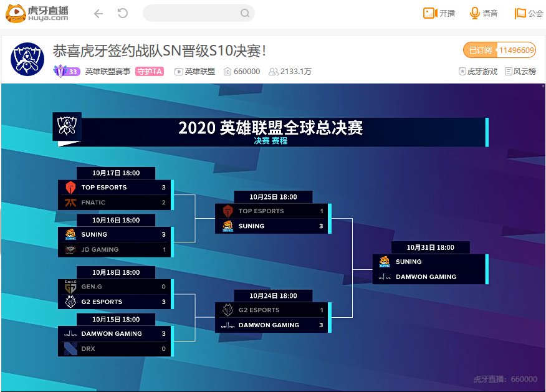Open 开播 start broadcast
546x392 pixels.
tap(439, 13)
